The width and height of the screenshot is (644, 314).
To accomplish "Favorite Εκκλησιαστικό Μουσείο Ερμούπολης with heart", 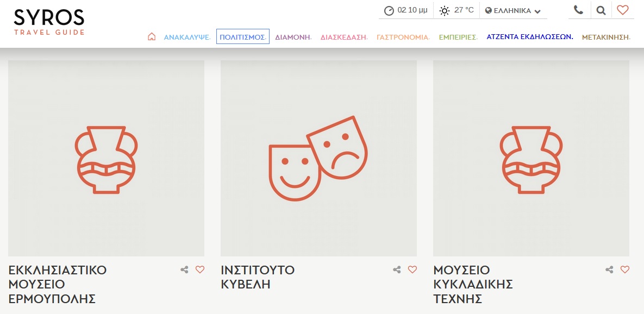I will pos(199,269).
